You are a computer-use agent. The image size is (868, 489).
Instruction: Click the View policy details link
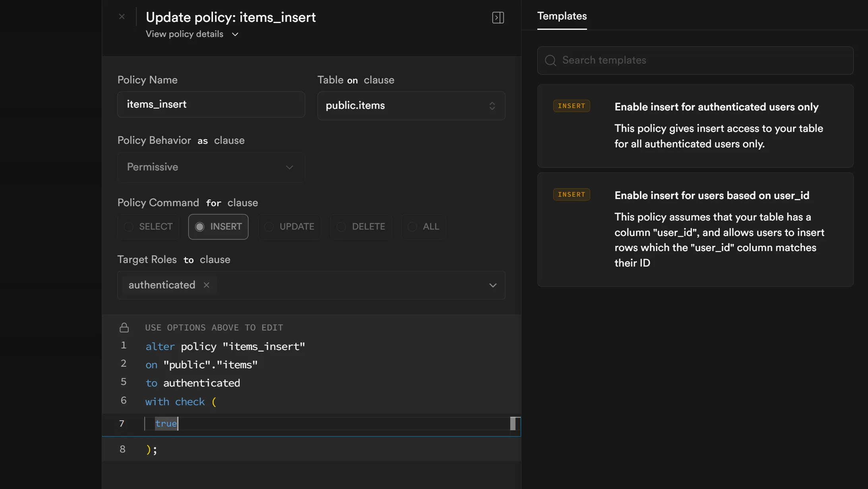coord(184,34)
